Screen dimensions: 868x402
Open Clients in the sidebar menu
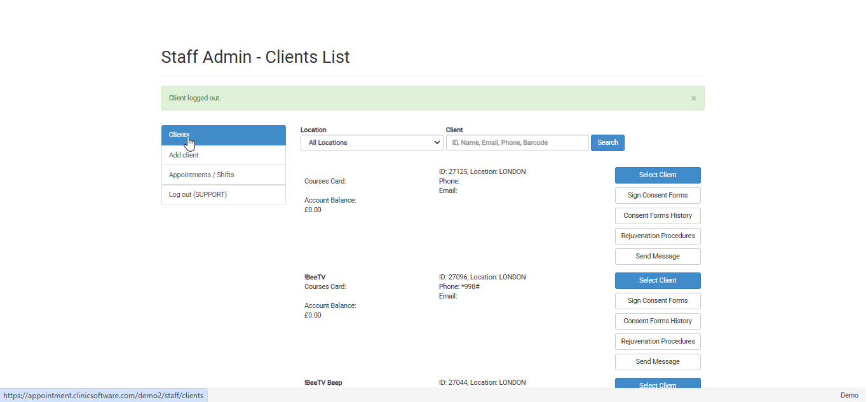click(223, 135)
